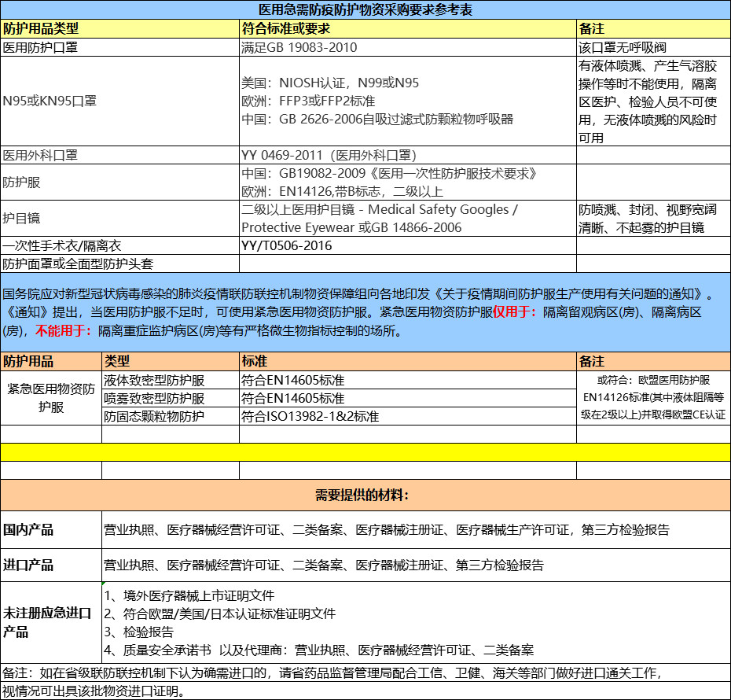The height and width of the screenshot is (700, 731).
Task: Click the orange 需要提供的材料 section header
Action: [x=365, y=496]
